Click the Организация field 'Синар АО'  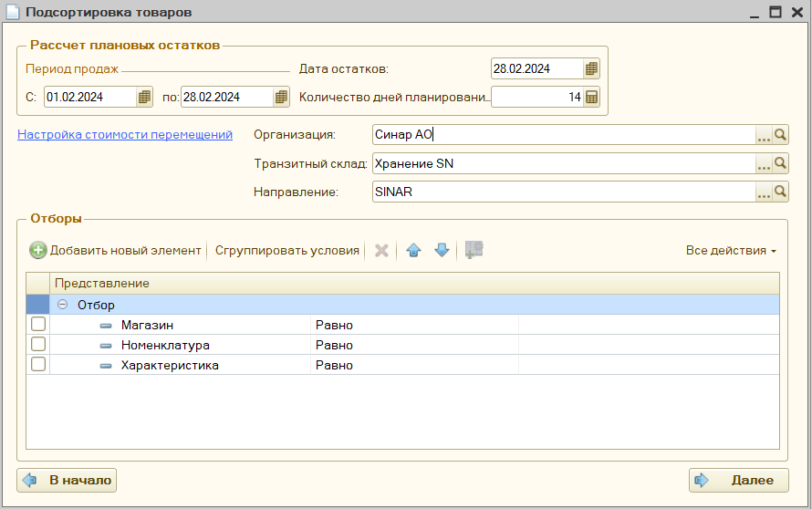(565, 135)
